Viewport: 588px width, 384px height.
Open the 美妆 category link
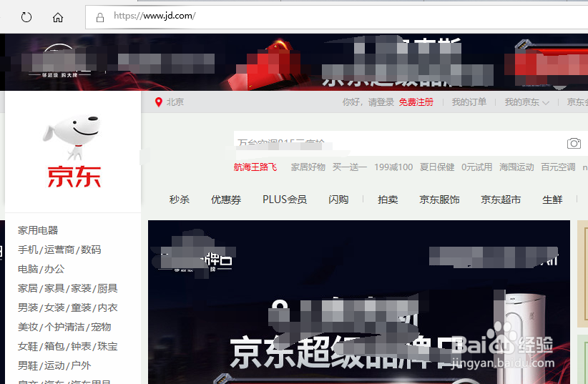[27, 327]
